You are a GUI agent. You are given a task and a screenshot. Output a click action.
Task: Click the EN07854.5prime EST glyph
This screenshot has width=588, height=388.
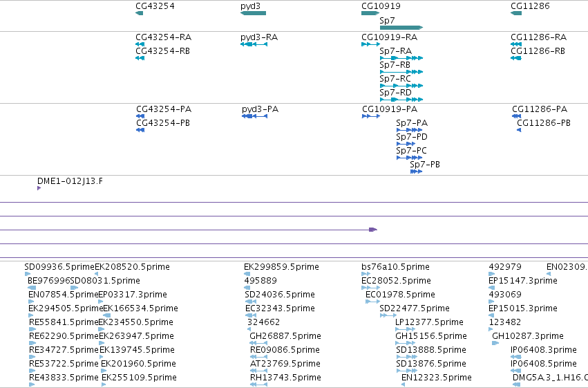tap(31, 302)
